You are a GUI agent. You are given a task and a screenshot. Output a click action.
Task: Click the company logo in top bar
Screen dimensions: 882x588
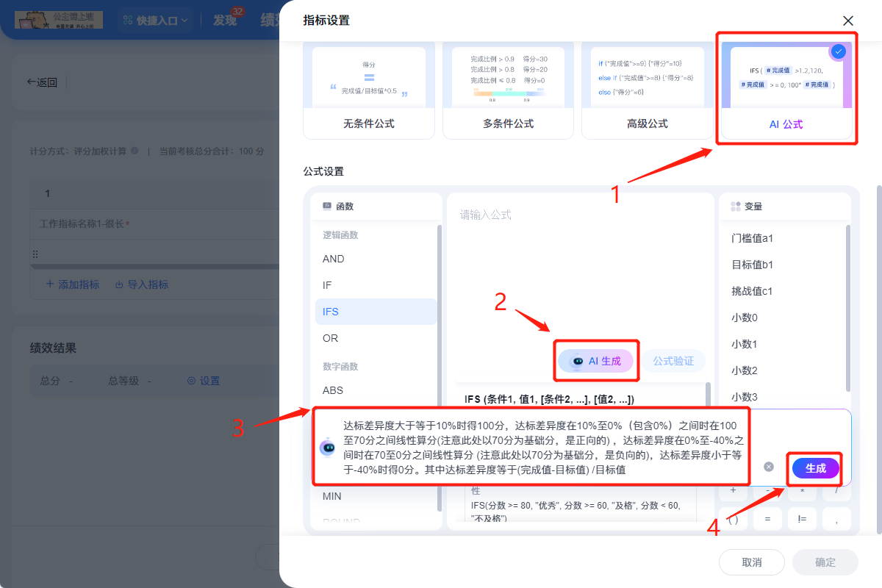[x=59, y=21]
